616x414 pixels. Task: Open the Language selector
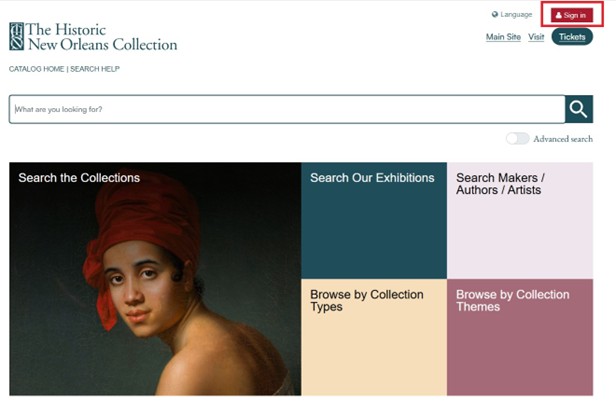click(516, 15)
